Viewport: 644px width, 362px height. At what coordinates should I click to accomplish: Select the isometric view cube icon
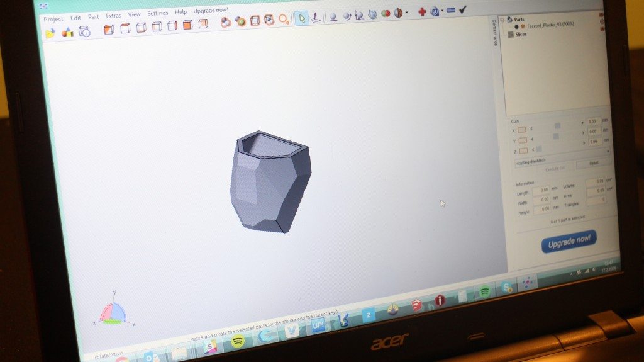click(109, 29)
